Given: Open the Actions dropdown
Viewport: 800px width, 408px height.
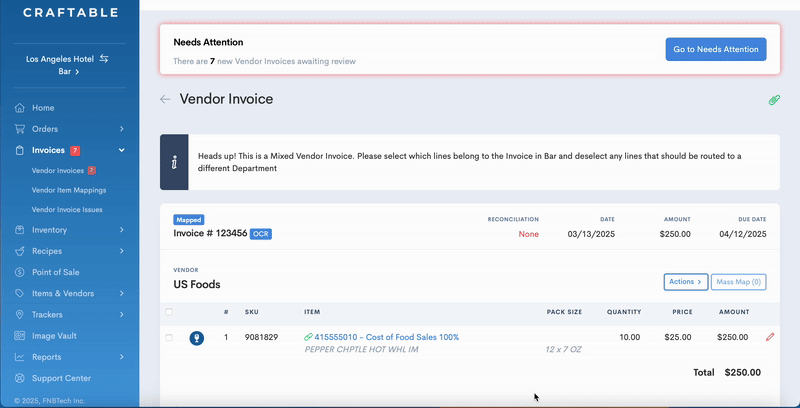Looking at the screenshot, I should tap(685, 282).
